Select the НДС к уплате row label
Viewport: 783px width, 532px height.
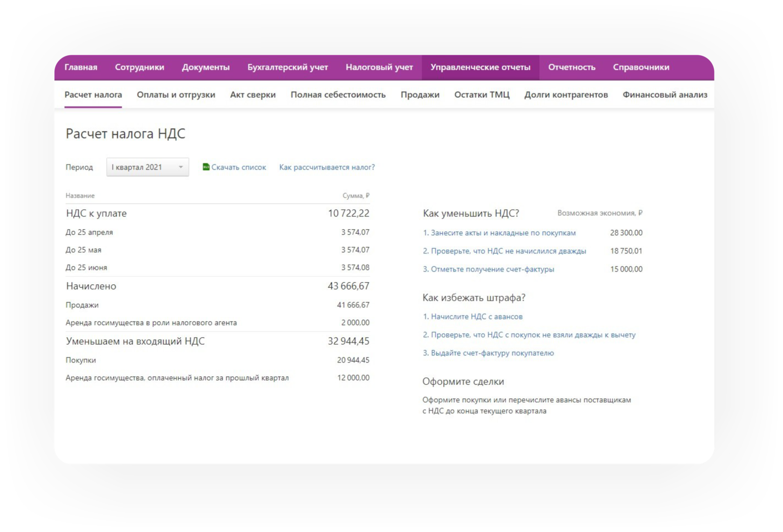[96, 213]
